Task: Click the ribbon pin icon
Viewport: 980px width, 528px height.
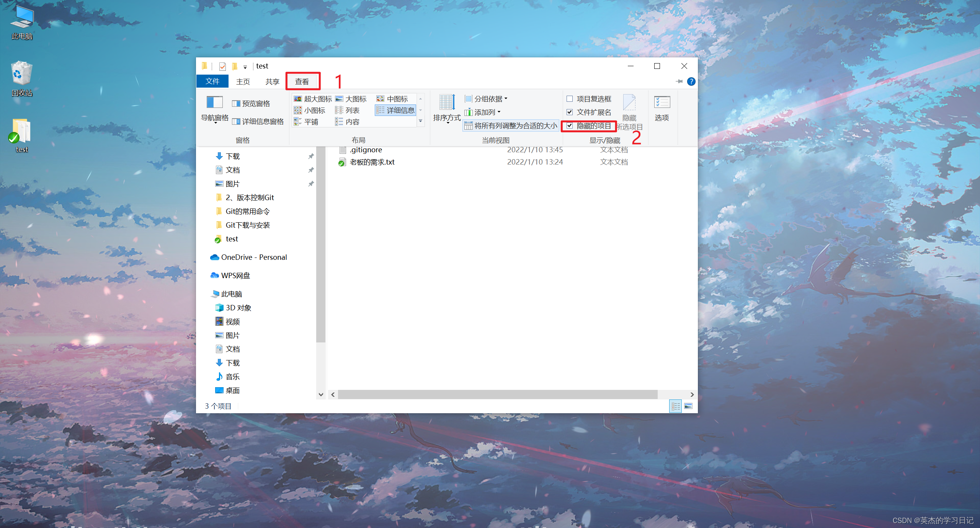Action: (x=679, y=81)
